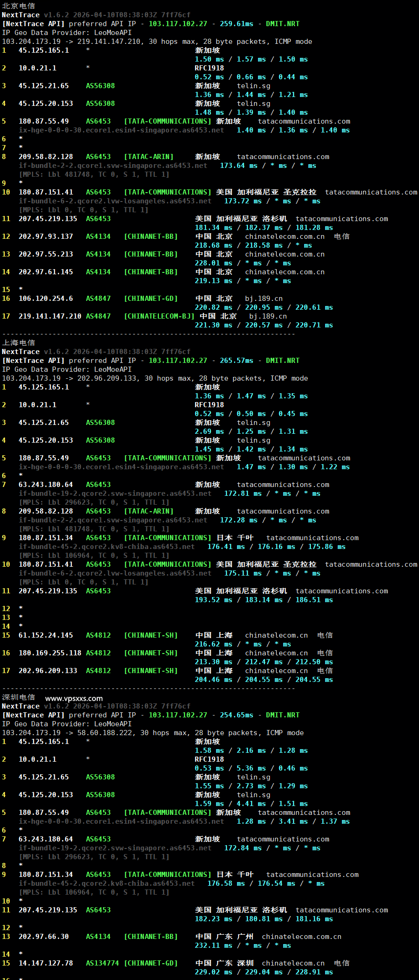Select latency value 218.68 ms
Image resolution: width=419 pixels, height=980 pixels.
click(x=213, y=245)
